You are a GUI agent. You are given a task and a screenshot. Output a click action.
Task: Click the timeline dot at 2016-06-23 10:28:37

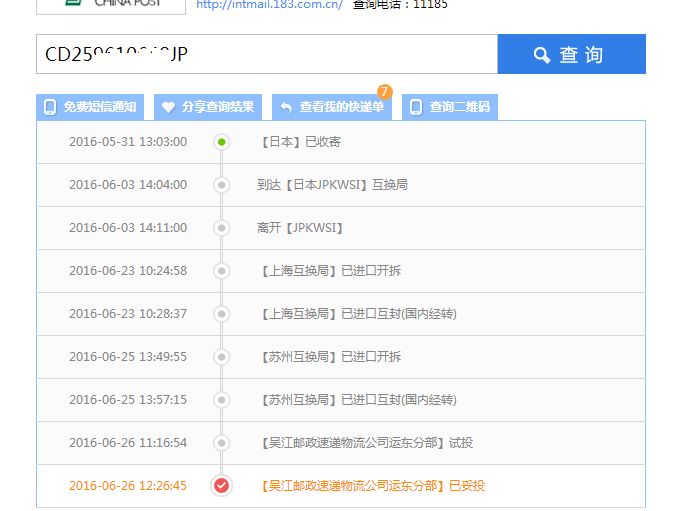pos(221,314)
